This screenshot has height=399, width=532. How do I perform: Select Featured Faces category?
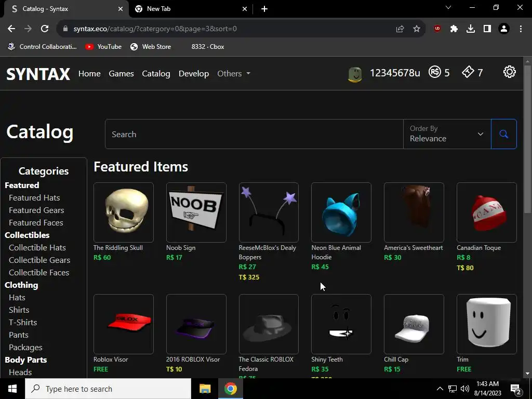[x=36, y=223]
